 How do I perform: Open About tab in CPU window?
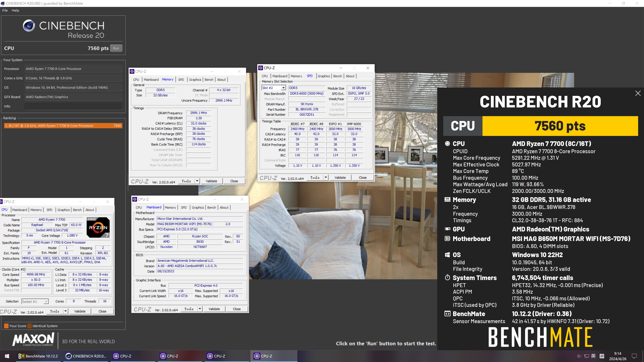point(90,210)
